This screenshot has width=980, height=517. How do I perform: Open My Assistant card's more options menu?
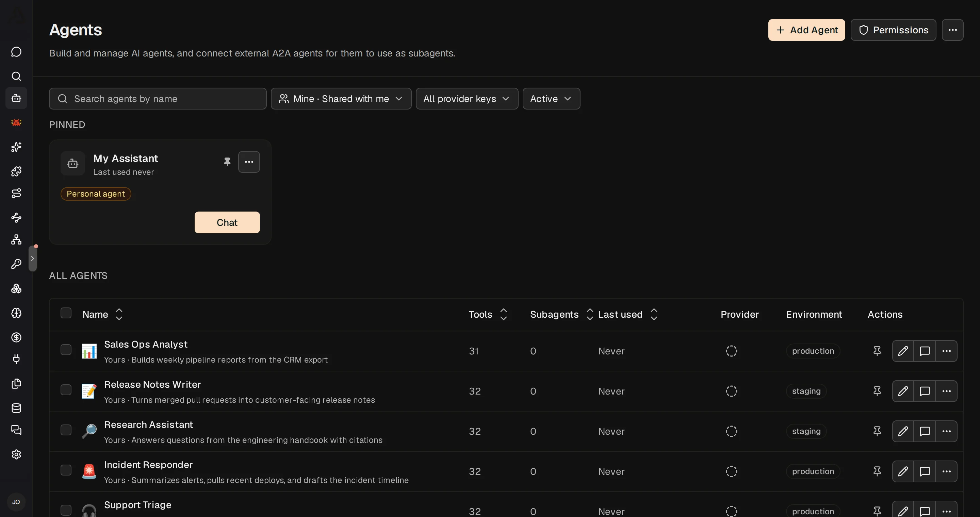tap(249, 162)
